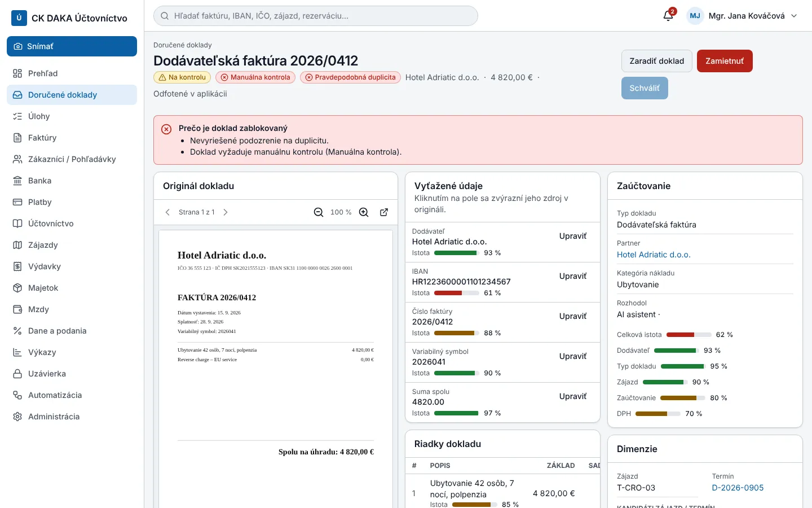The height and width of the screenshot is (508, 812).
Task: Click the Účtovníctvo book icon
Action: 17,224
